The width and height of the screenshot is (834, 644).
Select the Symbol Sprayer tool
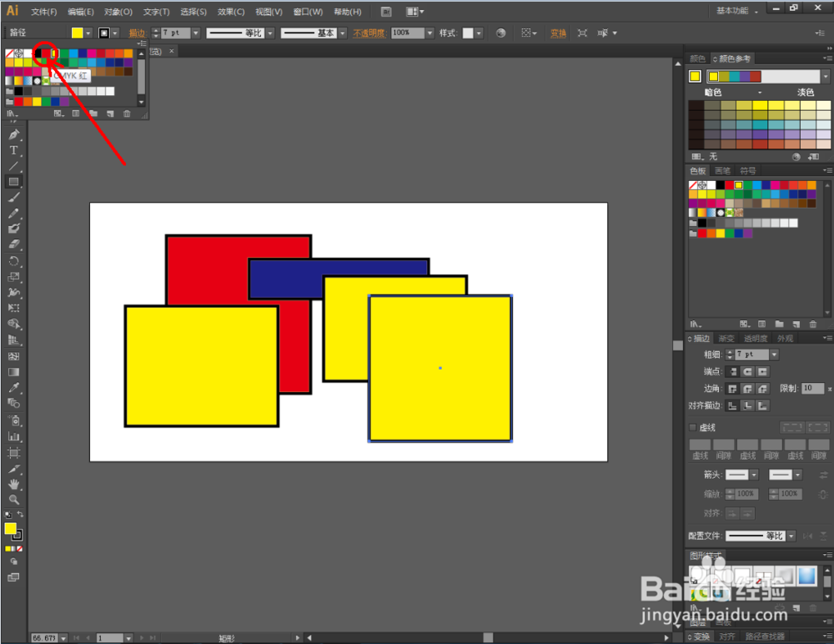pyautogui.click(x=14, y=421)
